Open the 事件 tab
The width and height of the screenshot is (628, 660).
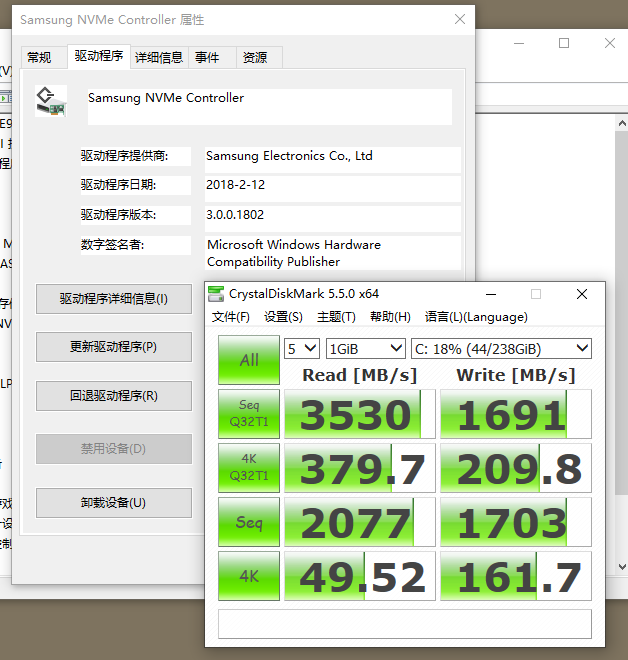(x=212, y=57)
